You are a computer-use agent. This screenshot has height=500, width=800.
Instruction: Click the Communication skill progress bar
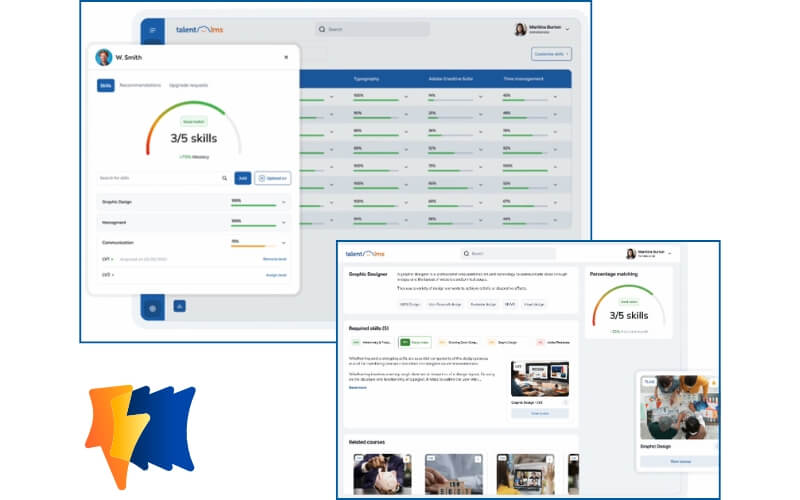tap(253, 245)
